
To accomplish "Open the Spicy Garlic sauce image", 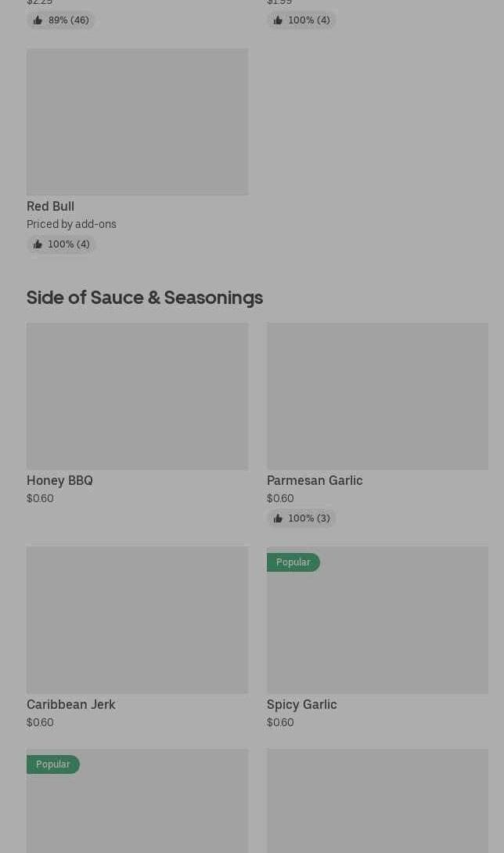I will click(x=377, y=627).
